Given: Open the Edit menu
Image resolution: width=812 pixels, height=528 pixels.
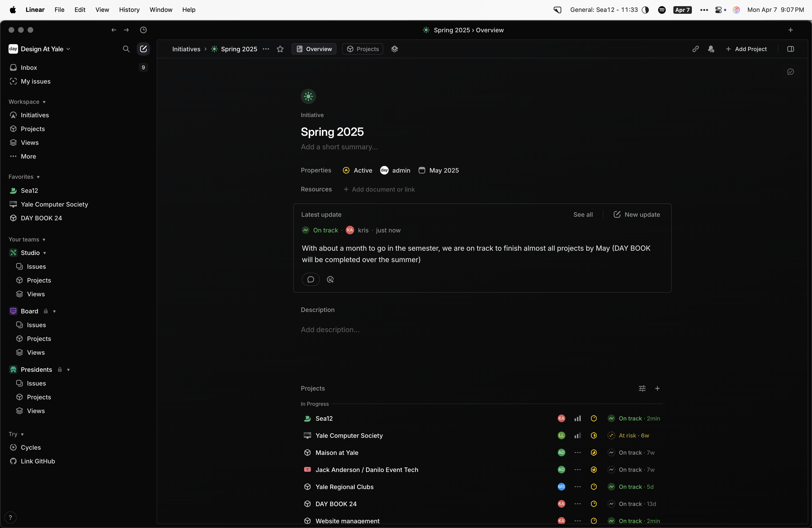Looking at the screenshot, I should [80, 9].
